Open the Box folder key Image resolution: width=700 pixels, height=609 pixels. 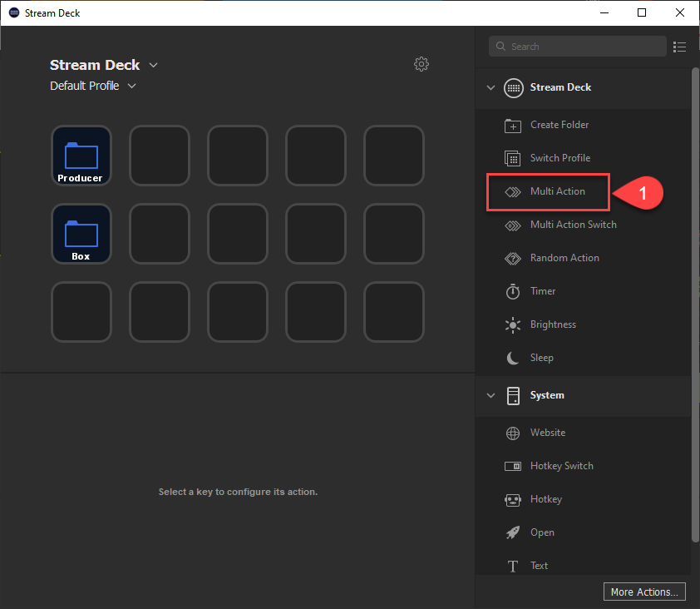tap(81, 234)
